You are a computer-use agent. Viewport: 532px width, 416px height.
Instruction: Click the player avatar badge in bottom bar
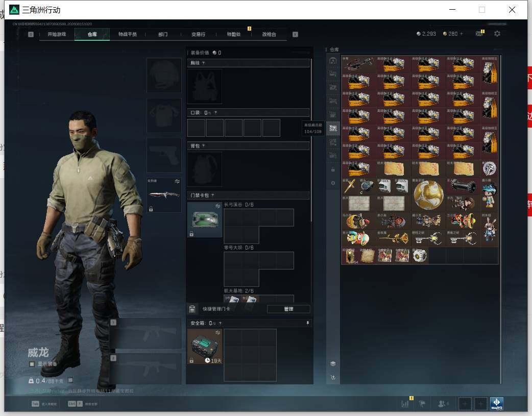click(497, 404)
